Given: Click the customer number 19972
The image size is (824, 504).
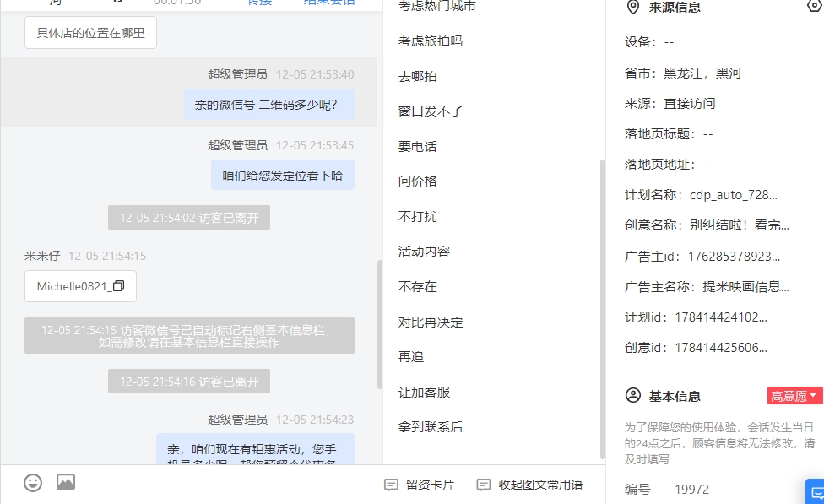Looking at the screenshot, I should coord(691,490).
